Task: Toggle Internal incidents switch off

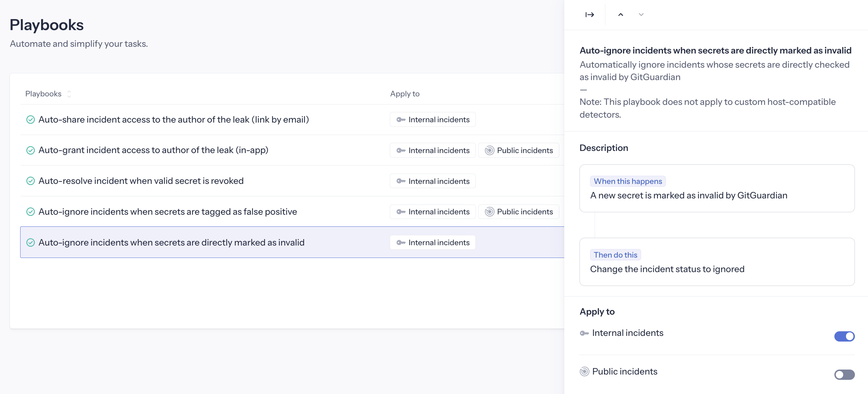Action: click(844, 336)
